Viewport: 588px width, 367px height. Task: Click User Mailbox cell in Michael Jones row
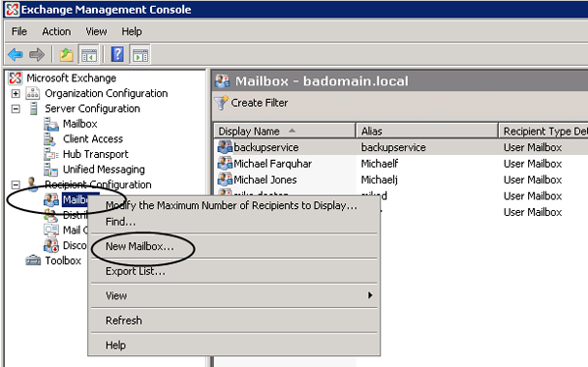pyautogui.click(x=532, y=180)
